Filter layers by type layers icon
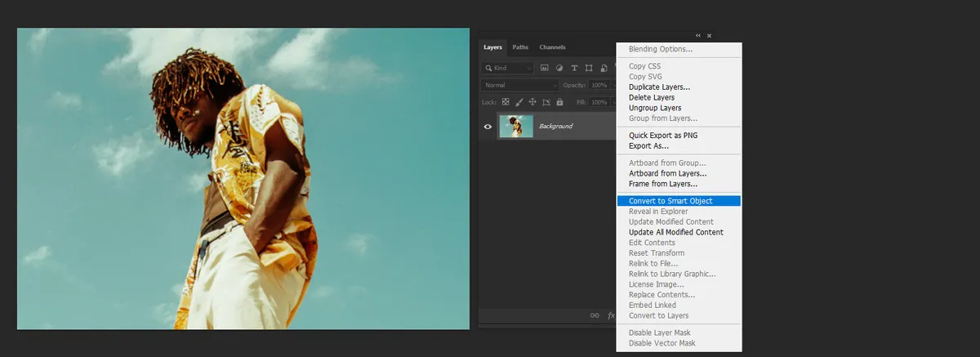The width and height of the screenshot is (980, 357). click(x=574, y=68)
